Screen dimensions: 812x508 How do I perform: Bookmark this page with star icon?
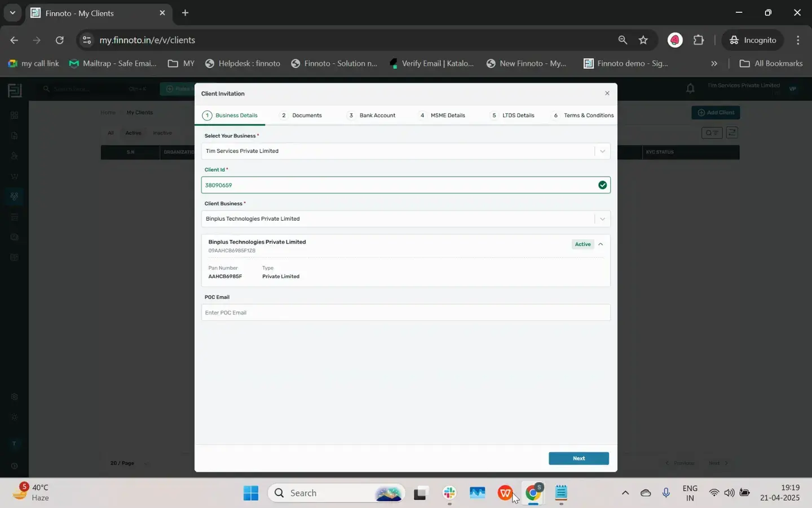click(x=643, y=40)
